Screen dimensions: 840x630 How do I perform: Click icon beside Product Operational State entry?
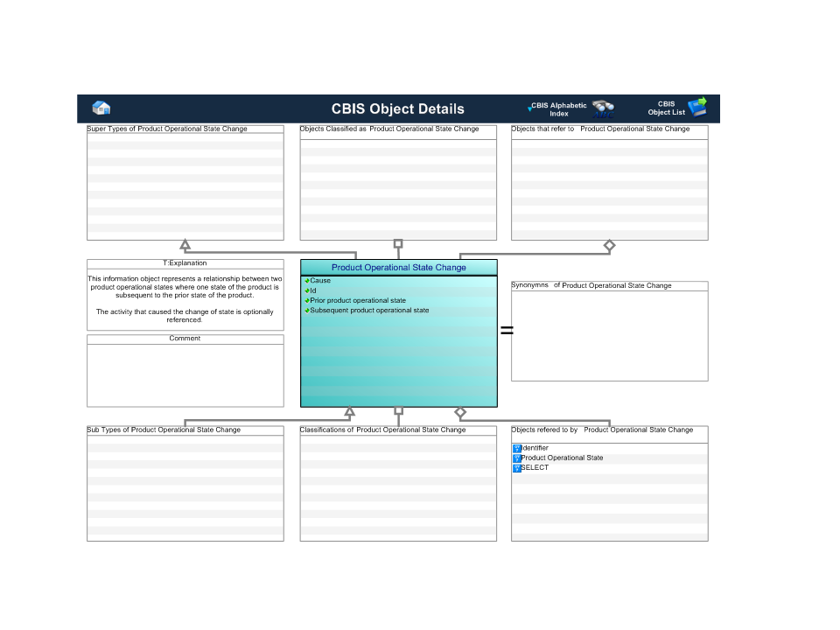click(517, 458)
